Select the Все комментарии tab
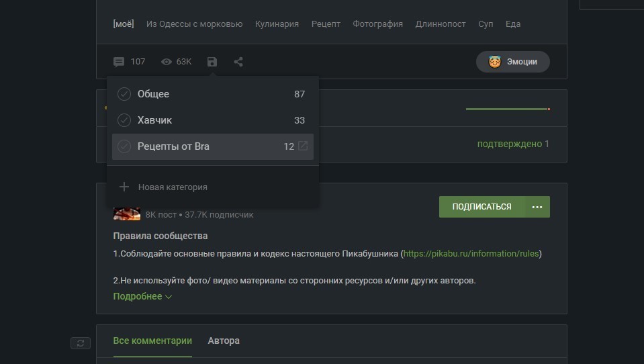Screen dimensions: 644x364 tap(152, 340)
